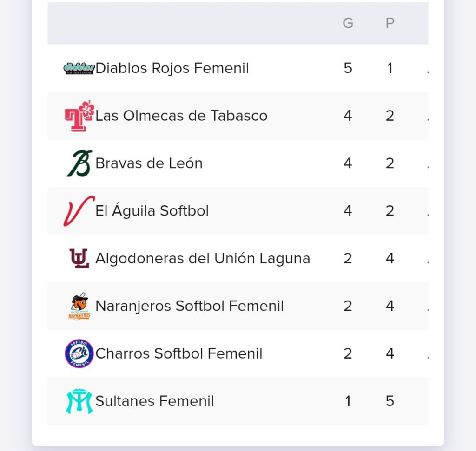
Task: Click the Sultanes Femenil team logo
Action: (x=79, y=401)
